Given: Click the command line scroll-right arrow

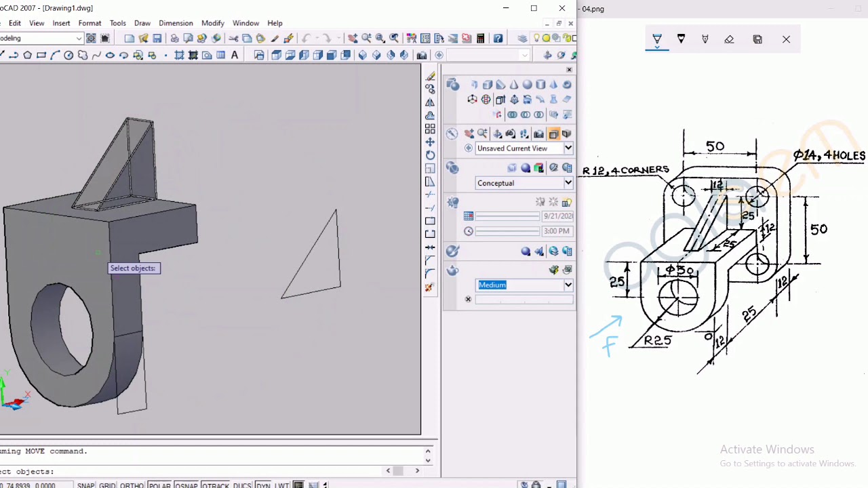Looking at the screenshot, I should coord(417,471).
